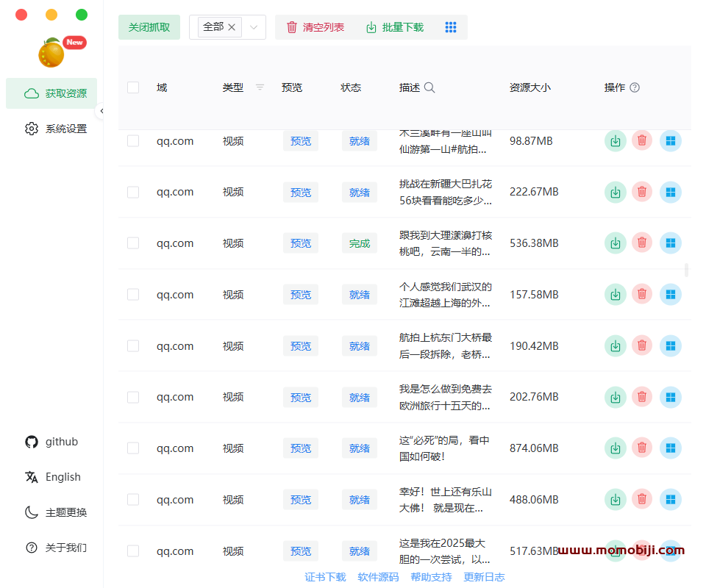Viewport: 706px width, 588px height.
Task: Switch language via the English option
Action: click(x=31, y=477)
